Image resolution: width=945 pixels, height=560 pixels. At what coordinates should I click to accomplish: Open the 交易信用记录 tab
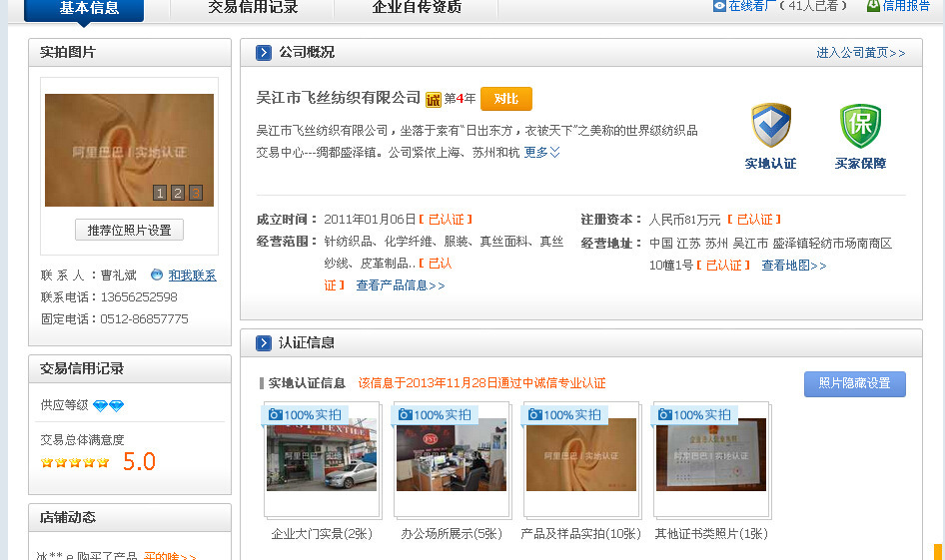[253, 7]
